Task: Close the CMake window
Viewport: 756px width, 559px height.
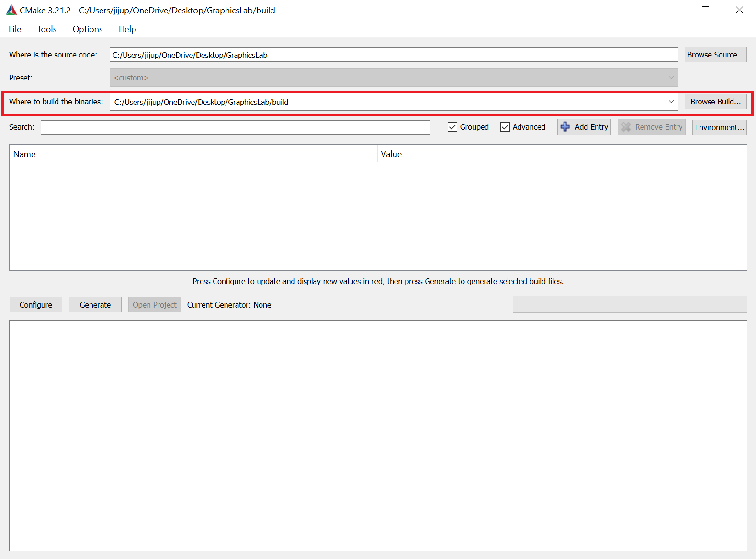Action: (x=739, y=10)
